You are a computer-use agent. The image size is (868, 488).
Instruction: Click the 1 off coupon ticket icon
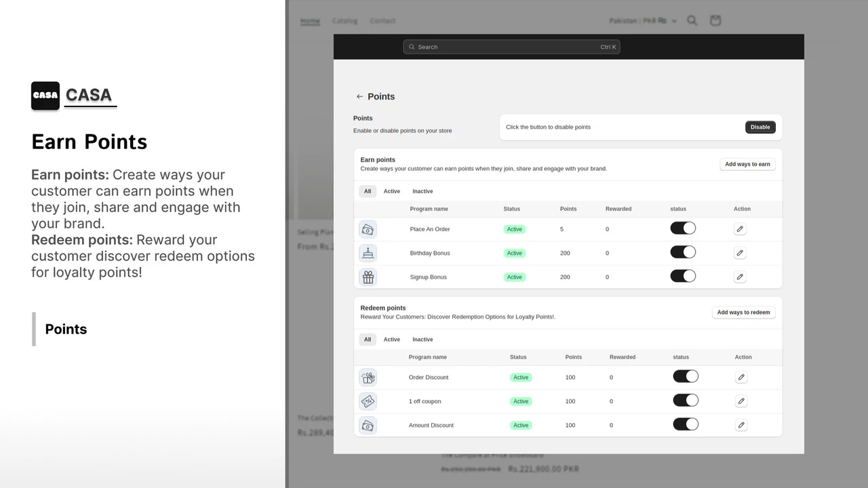point(368,401)
